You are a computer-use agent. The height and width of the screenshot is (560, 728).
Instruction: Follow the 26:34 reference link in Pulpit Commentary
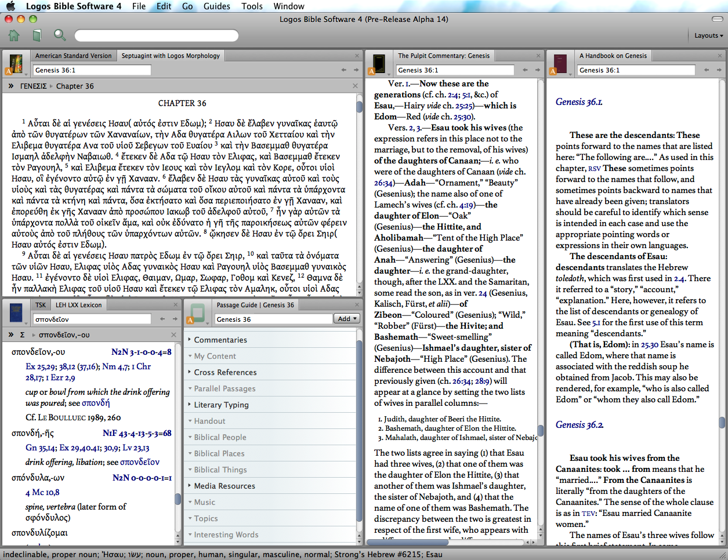coord(384,183)
